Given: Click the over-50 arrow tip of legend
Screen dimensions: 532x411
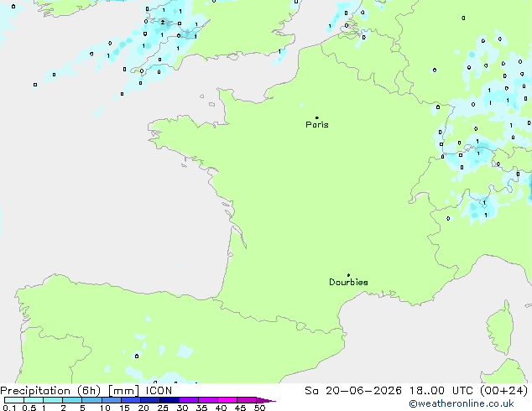Looking at the screenshot, I should (266, 400).
